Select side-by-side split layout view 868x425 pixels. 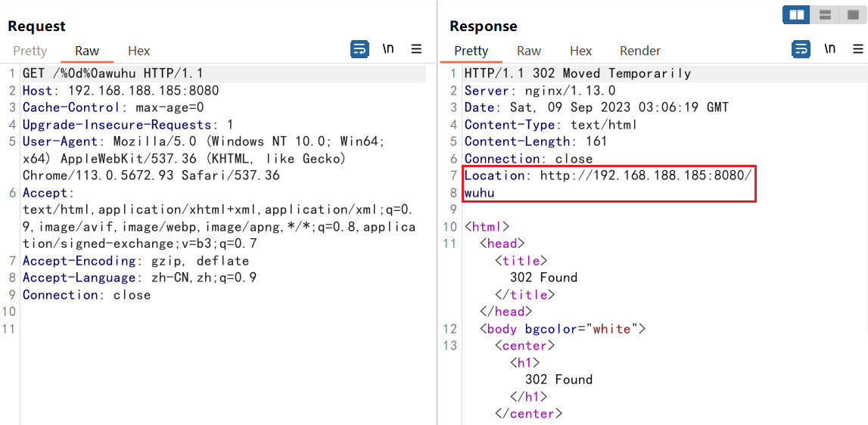797,15
